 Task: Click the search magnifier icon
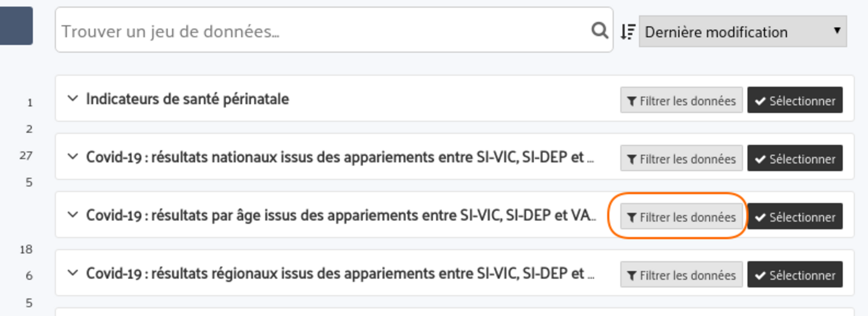(599, 30)
